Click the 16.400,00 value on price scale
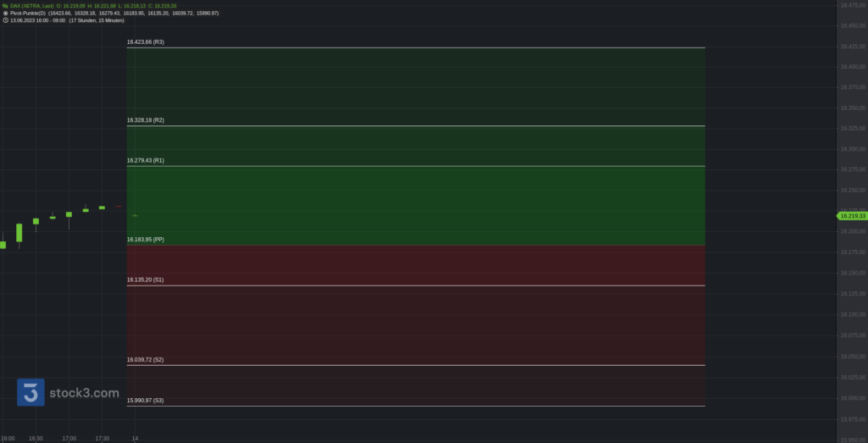The width and height of the screenshot is (868, 443). pos(853,67)
